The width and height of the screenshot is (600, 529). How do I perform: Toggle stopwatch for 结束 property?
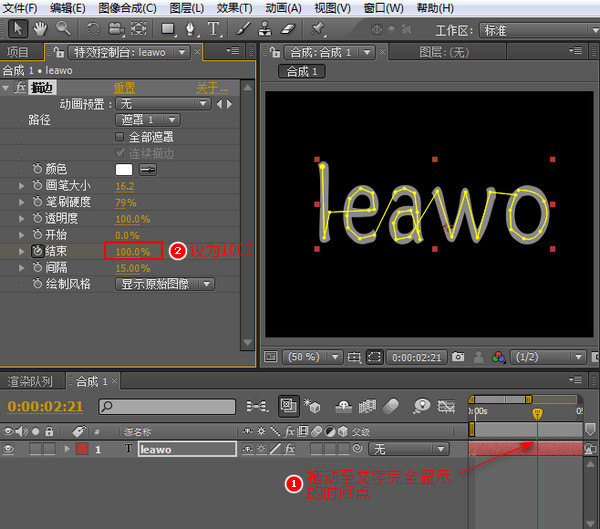pyautogui.click(x=37, y=251)
